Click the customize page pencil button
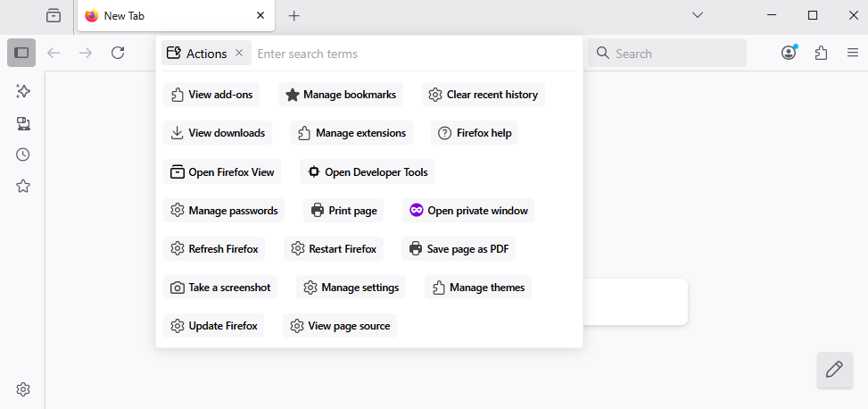 click(x=834, y=370)
